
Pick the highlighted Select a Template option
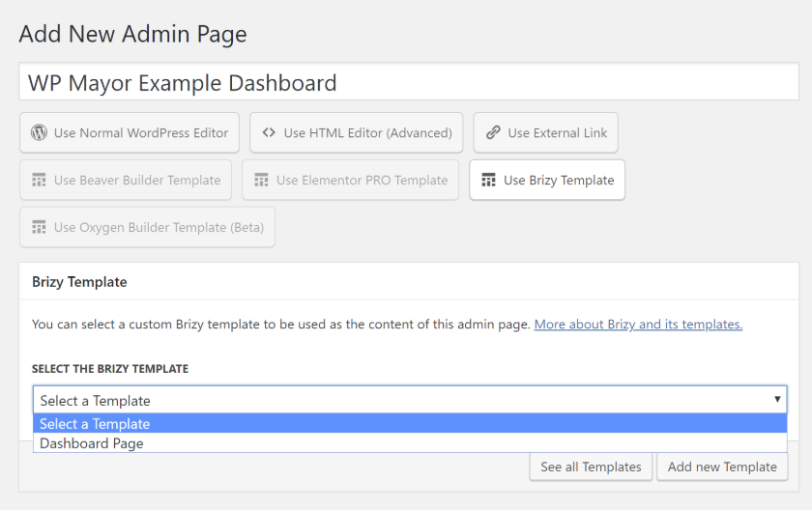[x=410, y=424]
